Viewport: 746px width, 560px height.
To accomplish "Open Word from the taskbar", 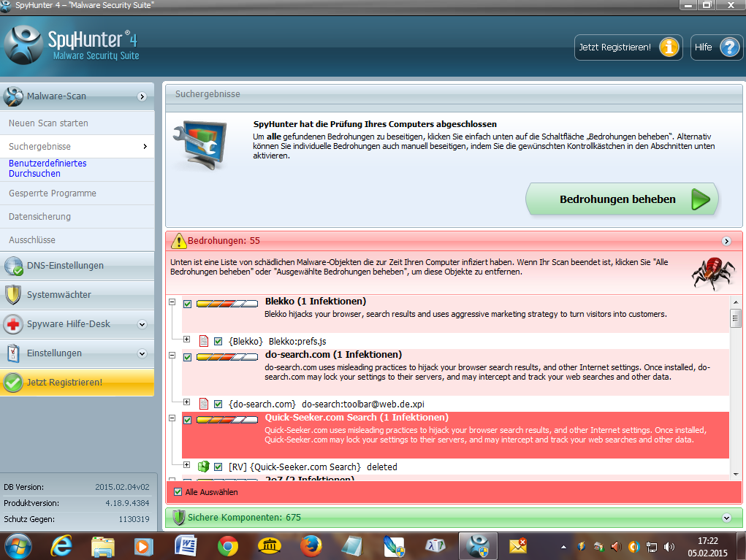I will coord(186,547).
